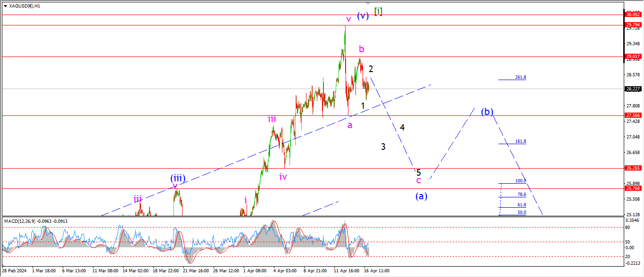Click the 78.6 Fibonacci level label
This screenshot has height=277, width=644.
coord(522,194)
